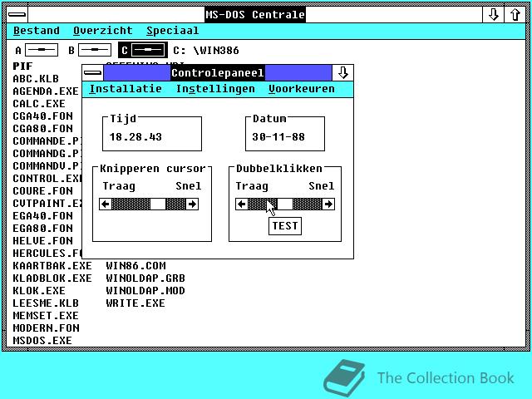Click left arrow of Knipperen cursor slider

click(x=106, y=204)
